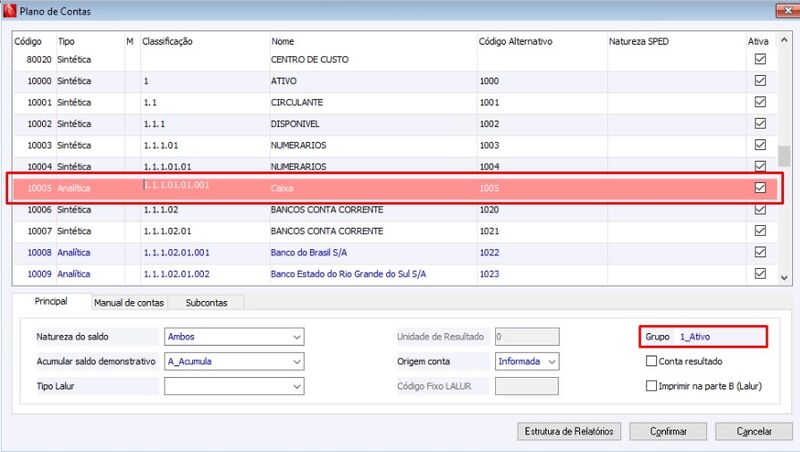Enable Imprimir na parte B (Lalur)
The height and width of the screenshot is (452, 800).
pyautogui.click(x=651, y=386)
